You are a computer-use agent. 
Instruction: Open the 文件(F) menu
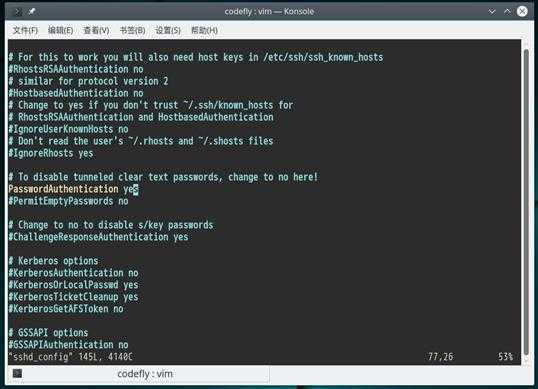pos(25,30)
